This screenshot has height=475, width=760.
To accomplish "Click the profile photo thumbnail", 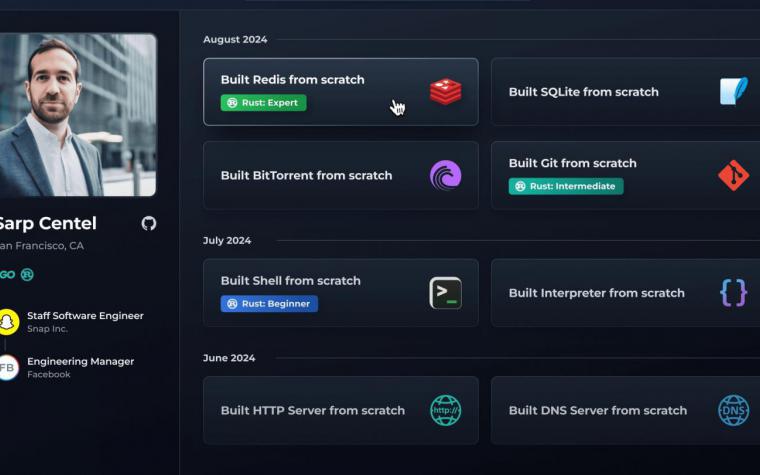I will coord(78,115).
